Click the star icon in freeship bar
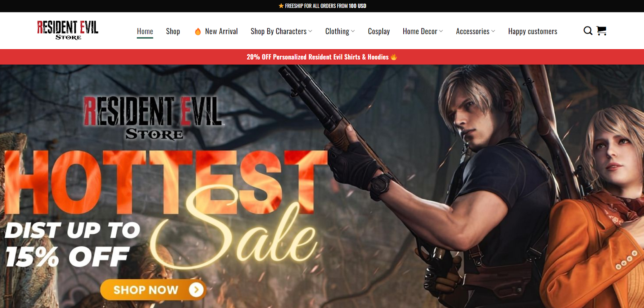Viewport: 644px width, 308px height. 281,6
